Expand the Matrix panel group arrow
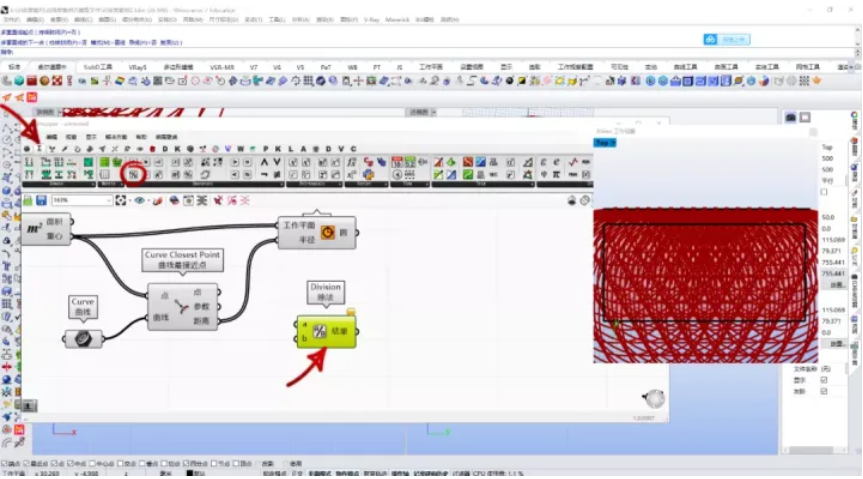 (x=122, y=184)
